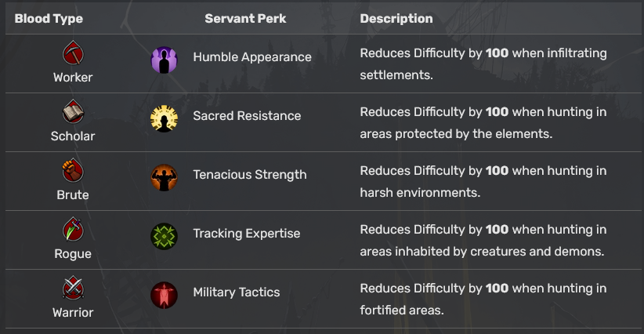Click the red Military Tactics banner icon
Screen dimensions: 644x334
click(x=164, y=295)
